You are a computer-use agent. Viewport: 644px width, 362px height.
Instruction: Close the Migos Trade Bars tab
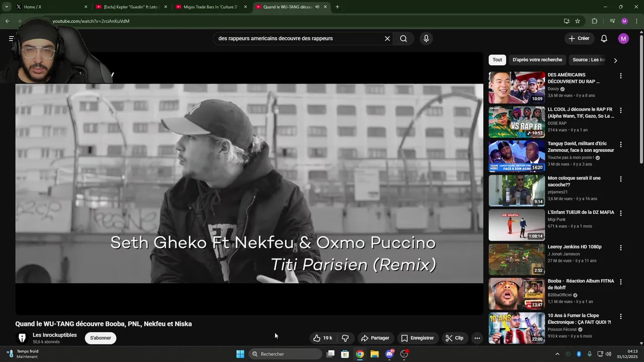point(246,7)
